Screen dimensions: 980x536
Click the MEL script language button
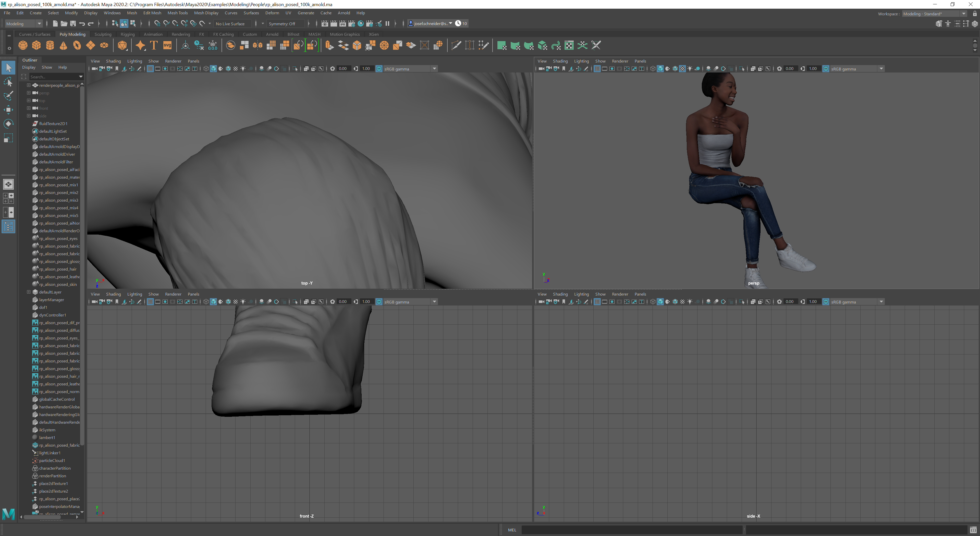pos(512,530)
